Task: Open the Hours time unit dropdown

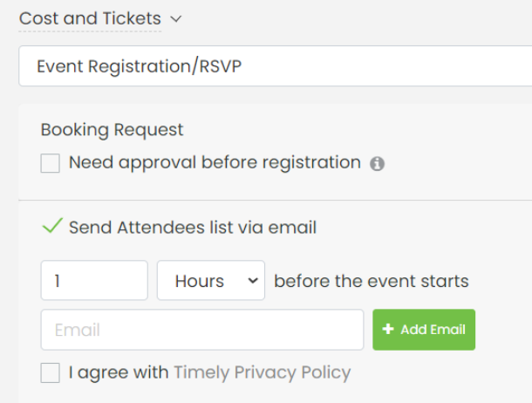Action: point(211,280)
